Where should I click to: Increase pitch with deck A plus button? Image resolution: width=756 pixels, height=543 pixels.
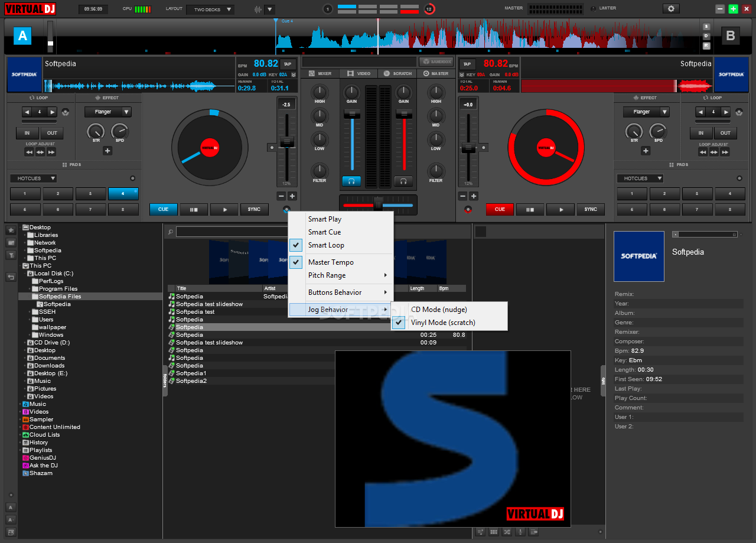(292, 196)
